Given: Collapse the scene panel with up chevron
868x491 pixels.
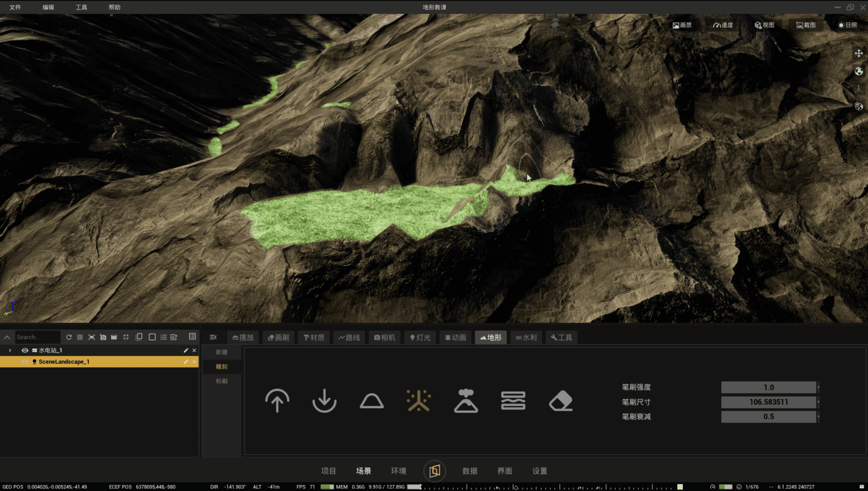Looking at the screenshot, I should tap(7, 337).
